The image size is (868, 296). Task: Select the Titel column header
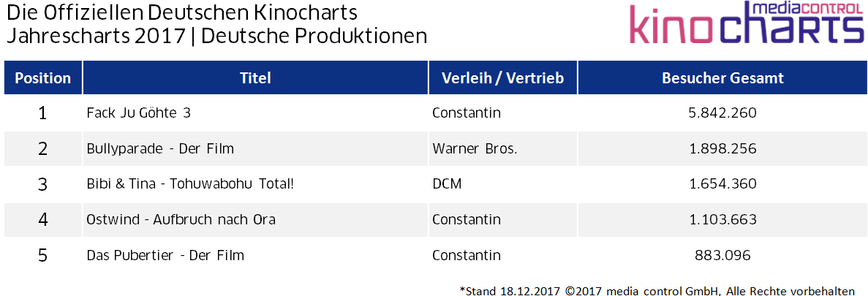pos(255,78)
